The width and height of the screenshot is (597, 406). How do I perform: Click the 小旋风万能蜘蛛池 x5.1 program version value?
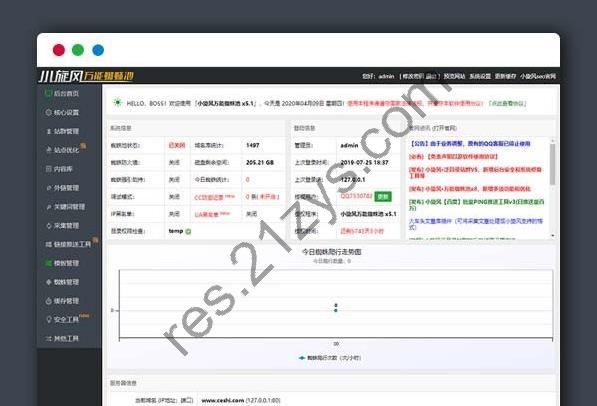point(368,214)
